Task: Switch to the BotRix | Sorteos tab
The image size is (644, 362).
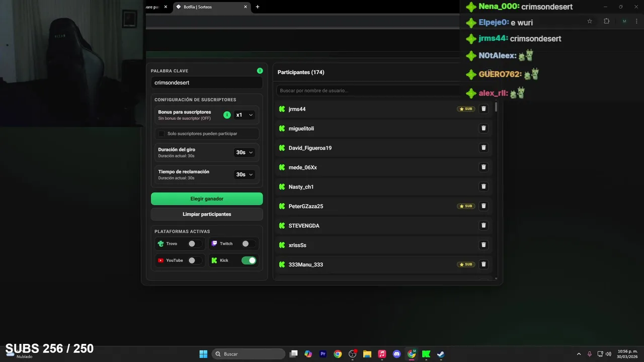Action: 211,7
